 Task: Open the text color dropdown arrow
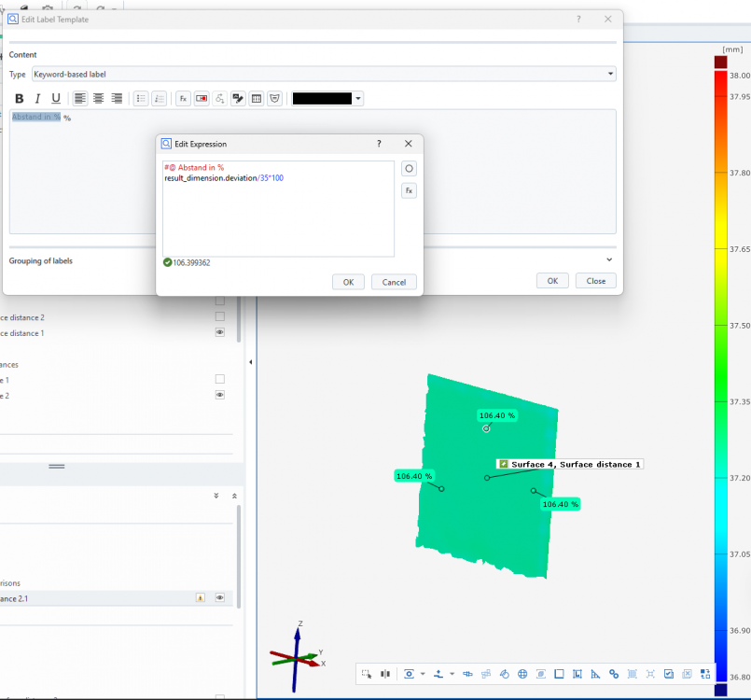358,99
